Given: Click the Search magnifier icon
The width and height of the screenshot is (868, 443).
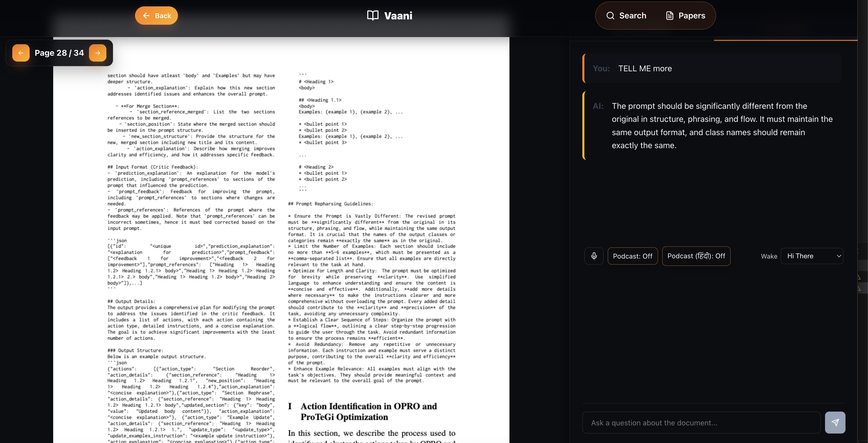Looking at the screenshot, I should (x=610, y=16).
